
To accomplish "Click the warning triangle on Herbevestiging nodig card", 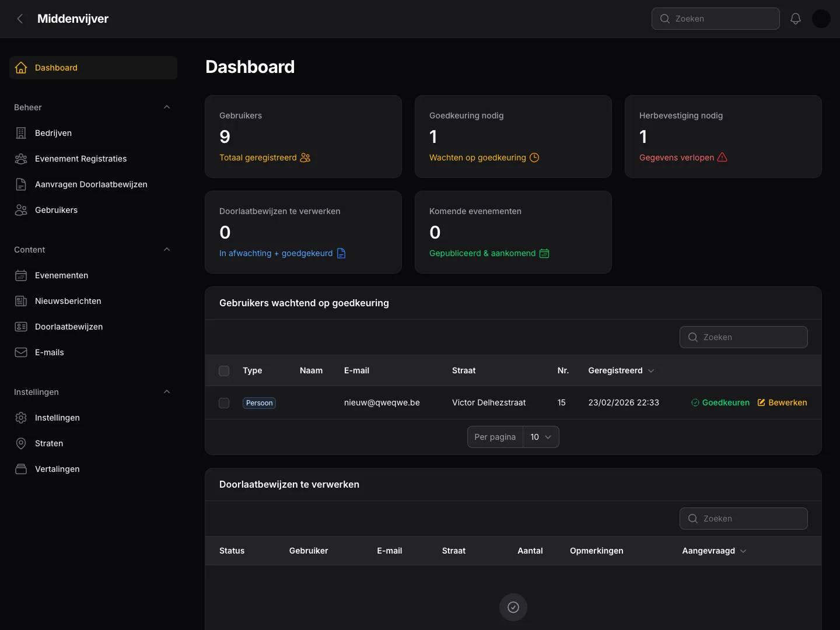I will (x=722, y=157).
